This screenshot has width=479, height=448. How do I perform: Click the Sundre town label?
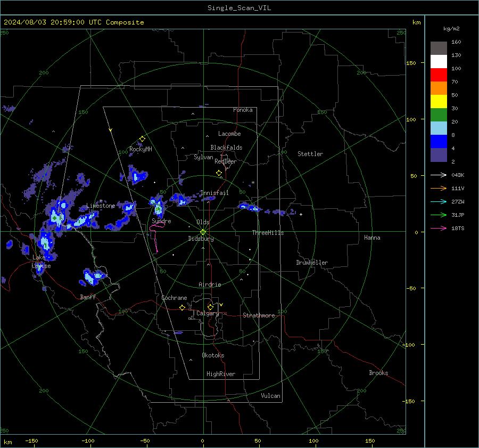pyautogui.click(x=161, y=221)
